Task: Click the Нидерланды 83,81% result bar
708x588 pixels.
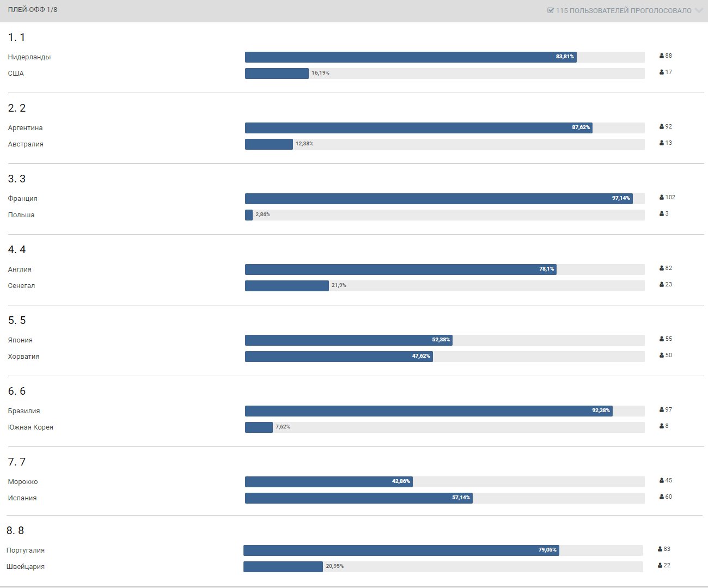Action: click(x=411, y=57)
